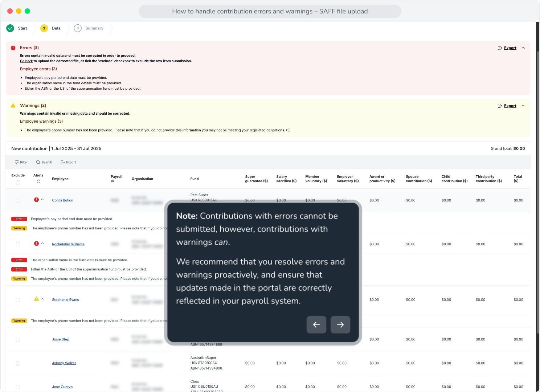Click 'Employee warnings (3)' heading
The width and height of the screenshot is (540, 392).
41,121
